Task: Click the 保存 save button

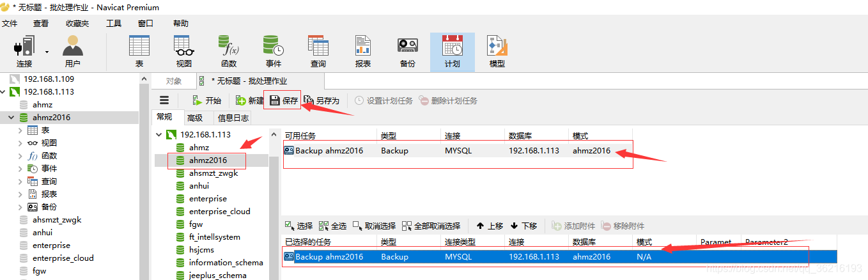Action: [x=284, y=100]
